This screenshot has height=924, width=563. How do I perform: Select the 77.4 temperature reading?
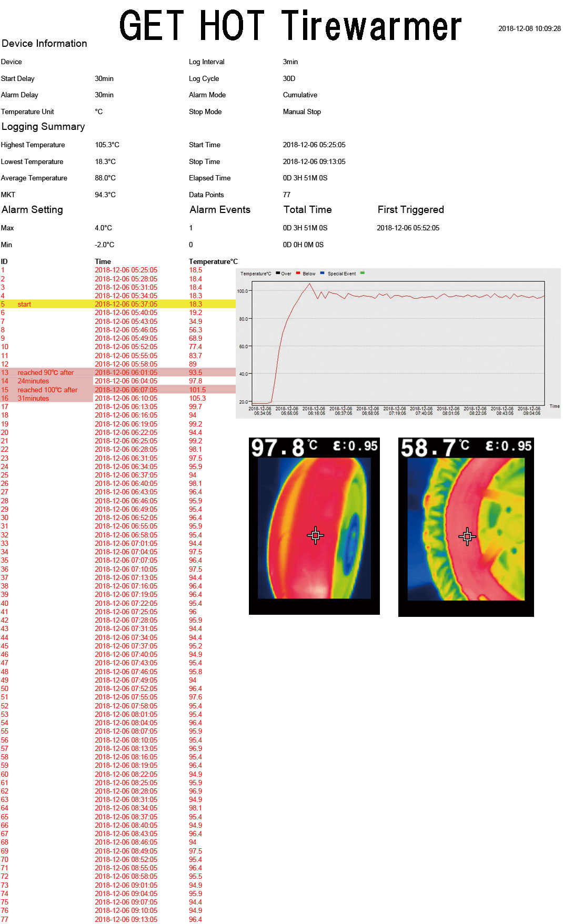tap(196, 347)
